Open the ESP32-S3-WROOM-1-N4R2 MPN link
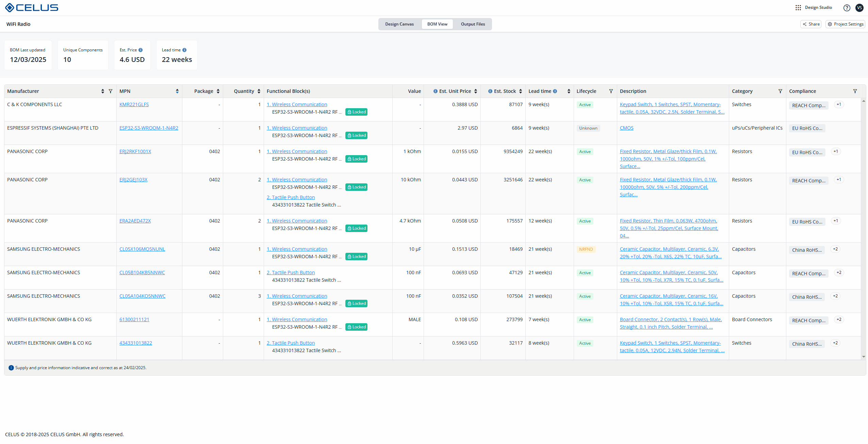The height and width of the screenshot is (444, 868). coord(149,128)
